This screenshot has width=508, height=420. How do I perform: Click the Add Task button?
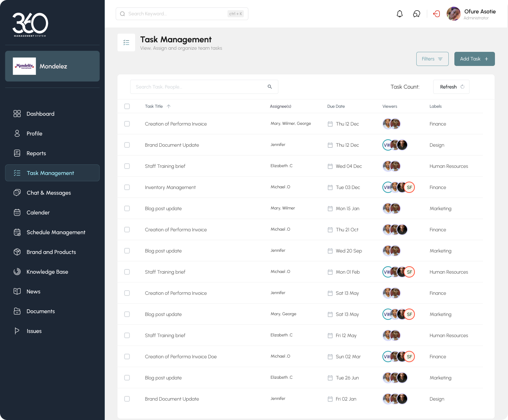474,59
